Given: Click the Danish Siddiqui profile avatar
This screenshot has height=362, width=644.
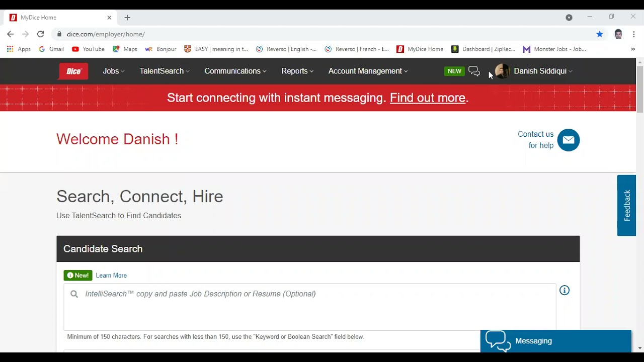Looking at the screenshot, I should [x=502, y=71].
